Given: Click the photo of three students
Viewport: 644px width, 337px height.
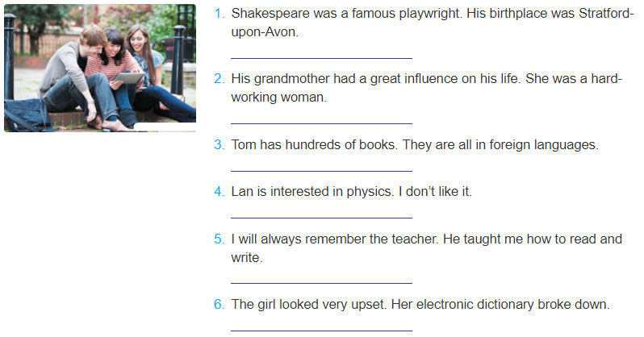Looking at the screenshot, I should coord(100,69).
